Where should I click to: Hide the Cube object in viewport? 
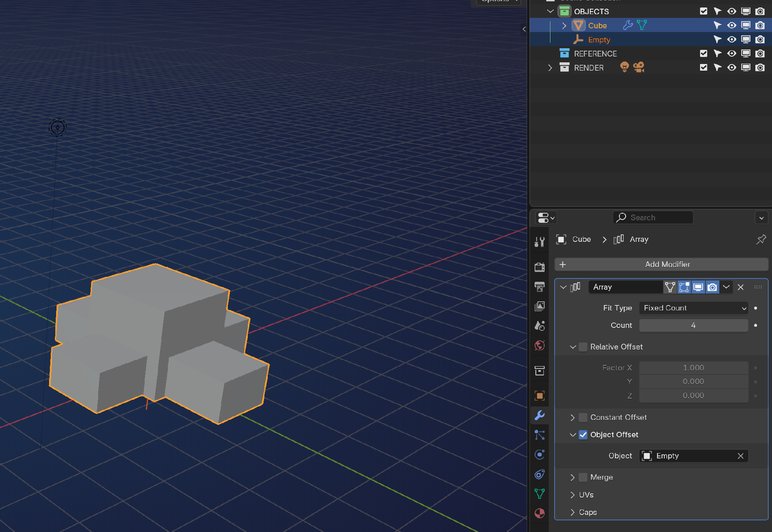click(x=732, y=25)
